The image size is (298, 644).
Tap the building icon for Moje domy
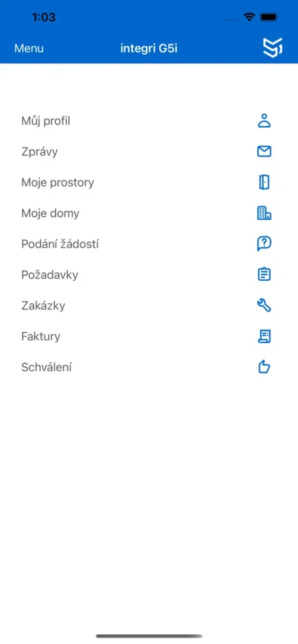(264, 213)
